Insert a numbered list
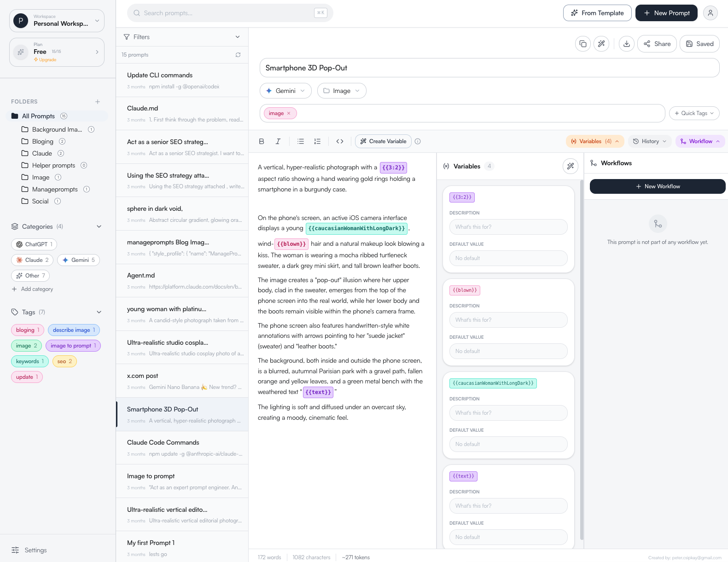 [x=317, y=141]
